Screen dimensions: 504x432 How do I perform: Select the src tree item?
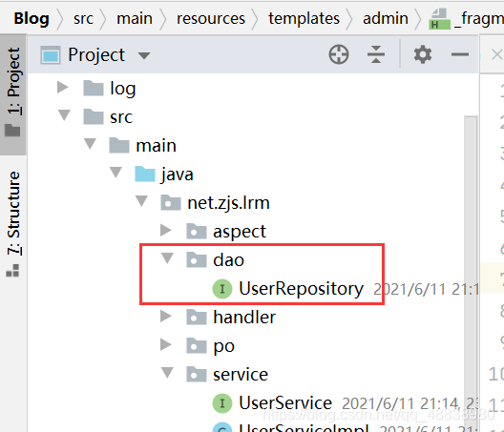121,117
